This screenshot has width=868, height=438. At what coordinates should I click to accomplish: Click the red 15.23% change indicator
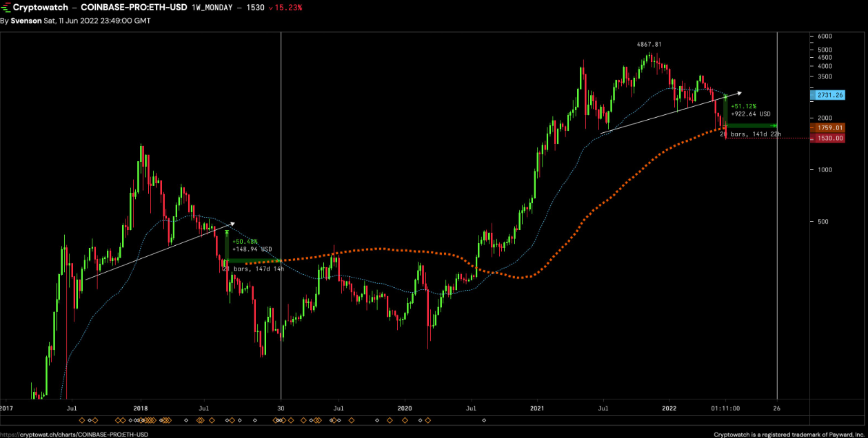point(285,7)
